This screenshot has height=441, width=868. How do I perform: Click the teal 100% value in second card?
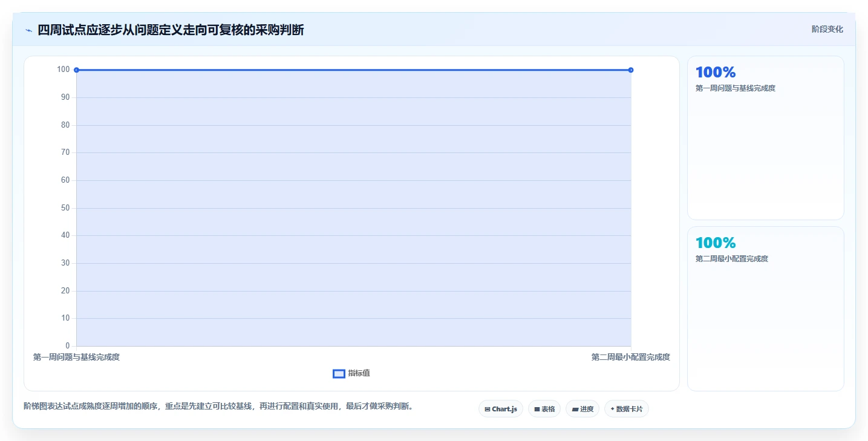pos(716,243)
